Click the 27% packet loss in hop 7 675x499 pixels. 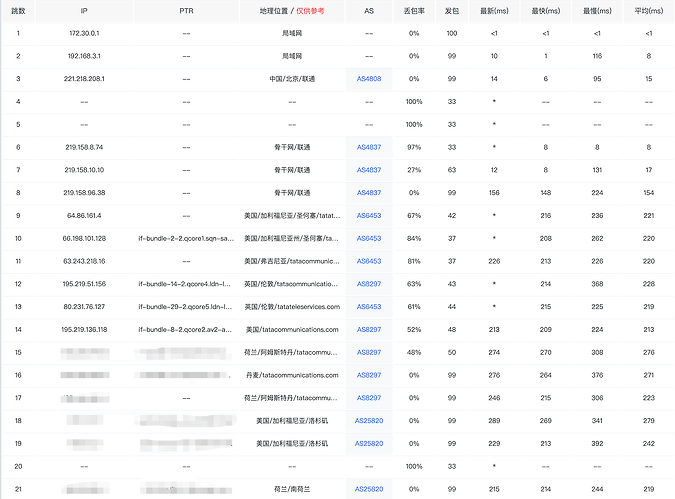point(414,170)
